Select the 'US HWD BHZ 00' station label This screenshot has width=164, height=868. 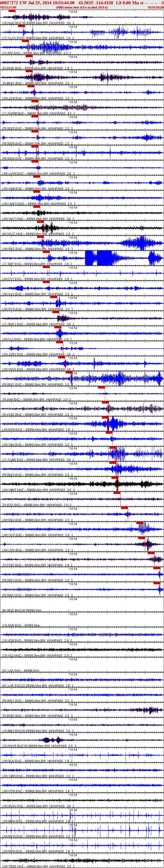click(x=14, y=23)
